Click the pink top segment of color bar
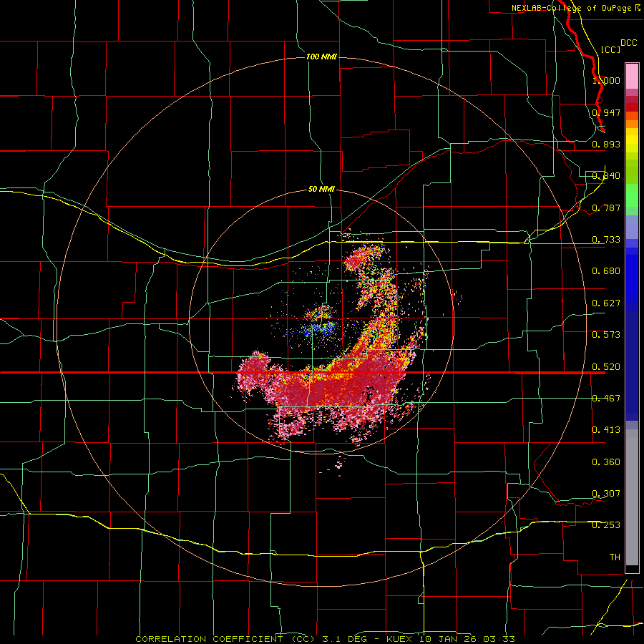Image resolution: width=644 pixels, height=644 pixels. [x=632, y=77]
